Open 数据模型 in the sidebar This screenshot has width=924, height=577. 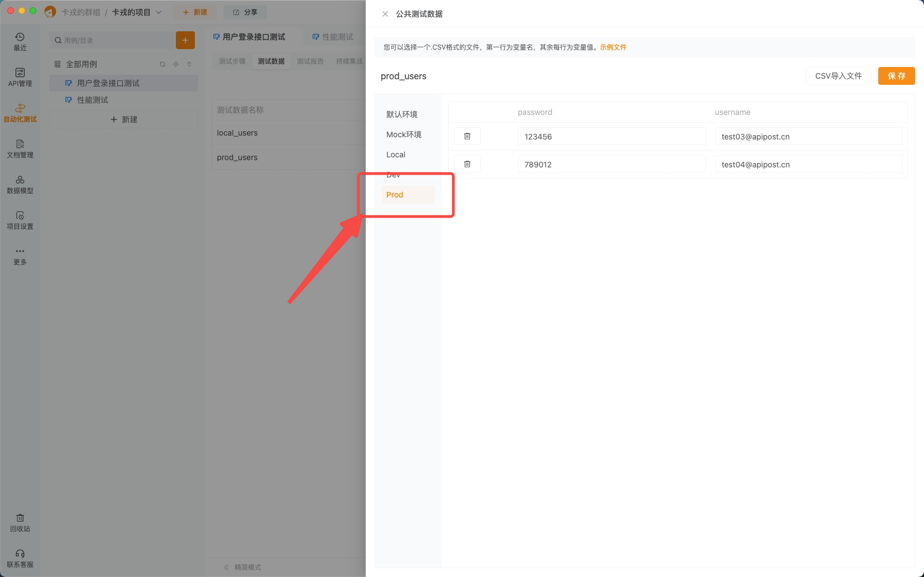[x=20, y=185]
